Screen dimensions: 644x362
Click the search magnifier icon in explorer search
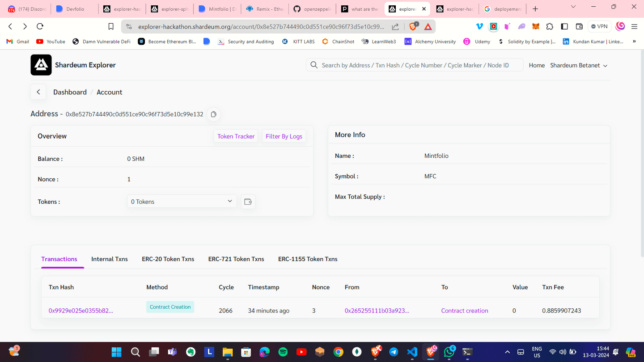click(314, 65)
